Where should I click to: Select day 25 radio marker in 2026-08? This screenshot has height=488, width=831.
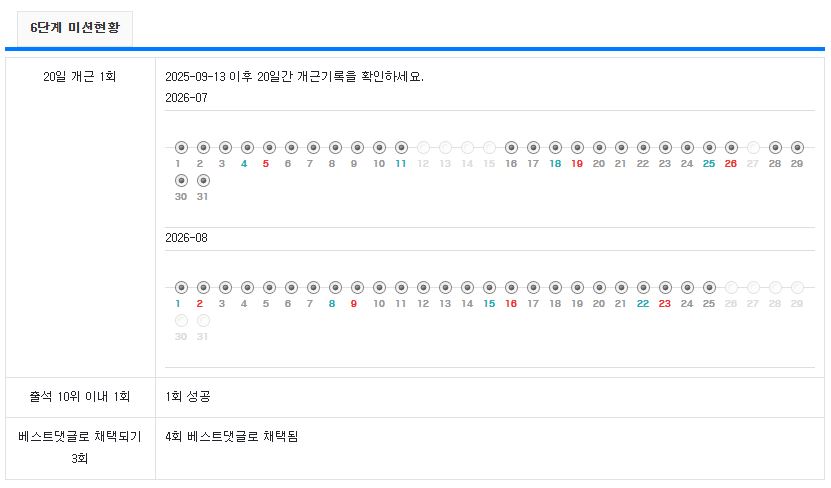pyautogui.click(x=709, y=287)
